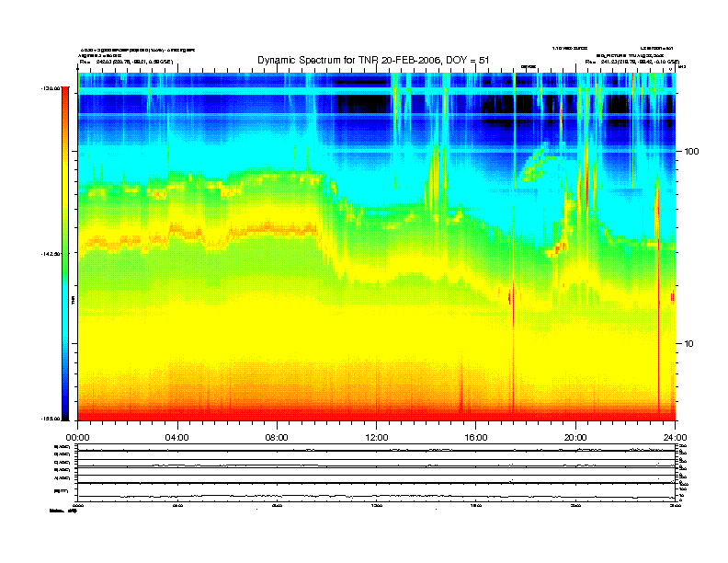Click the 24:00 time axis label
728x563 pixels.
pos(675,438)
